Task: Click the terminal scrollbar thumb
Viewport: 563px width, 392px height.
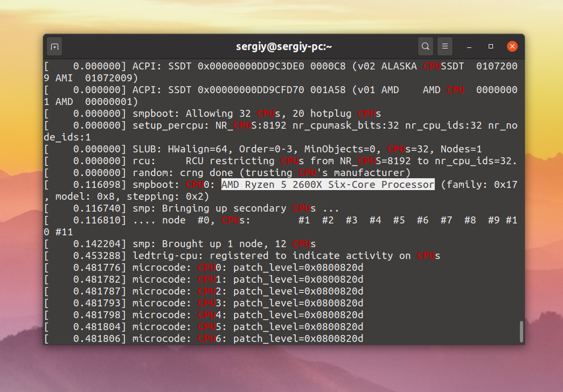Action: [x=522, y=332]
